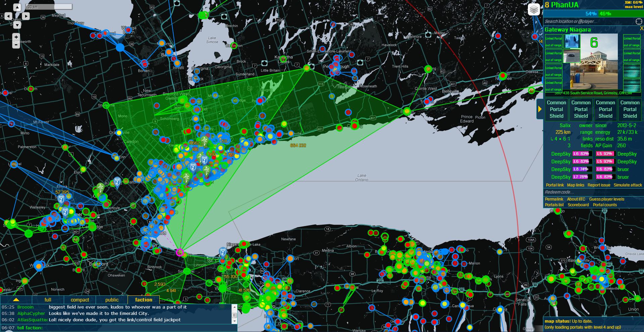Collapse the sidebar with the yellow arrow

540,109
